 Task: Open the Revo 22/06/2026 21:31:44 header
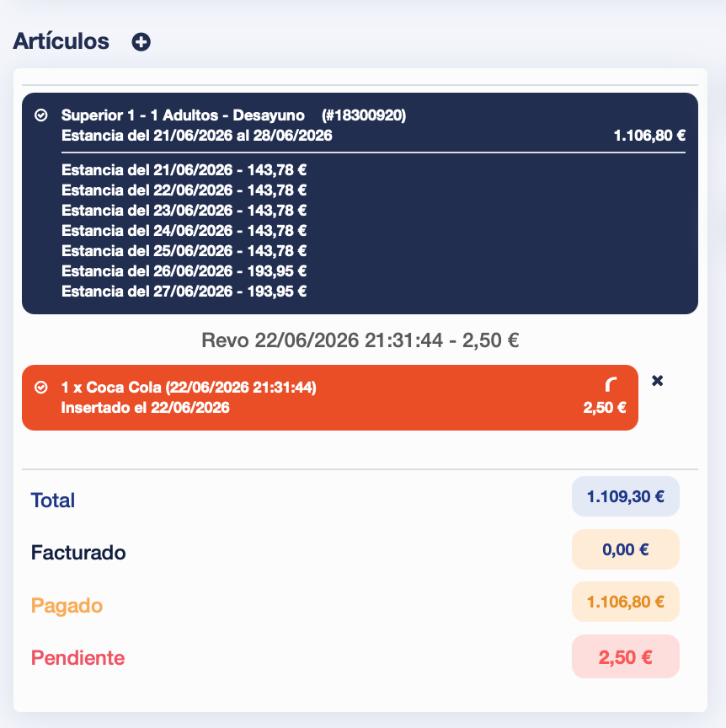pyautogui.click(x=360, y=340)
